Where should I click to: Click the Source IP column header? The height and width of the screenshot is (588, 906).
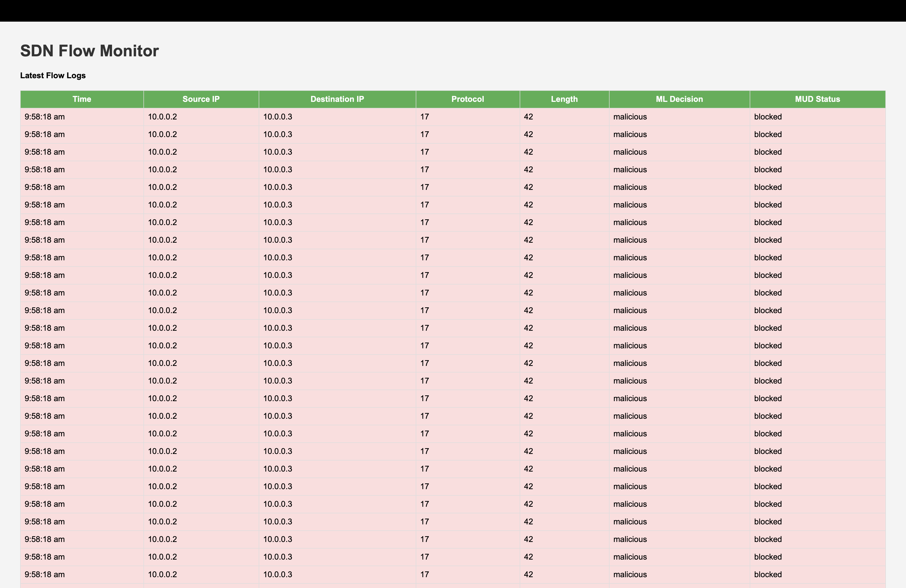pos(201,99)
